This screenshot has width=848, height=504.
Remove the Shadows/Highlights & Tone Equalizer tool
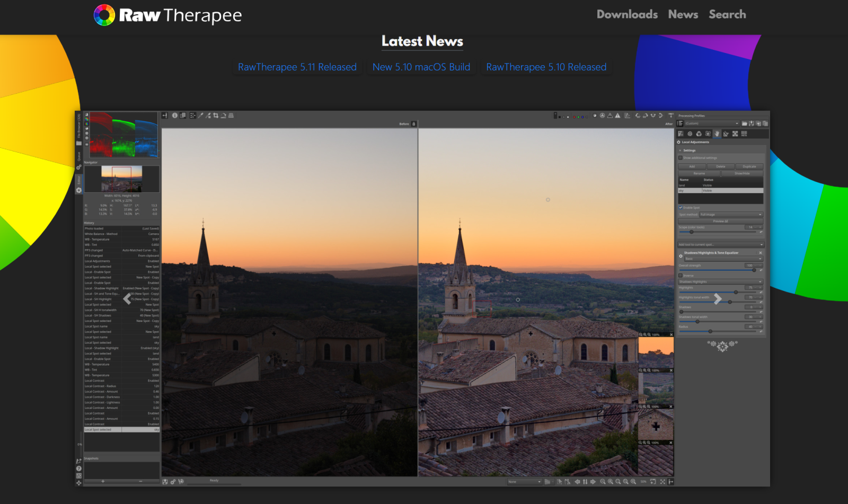pos(760,253)
